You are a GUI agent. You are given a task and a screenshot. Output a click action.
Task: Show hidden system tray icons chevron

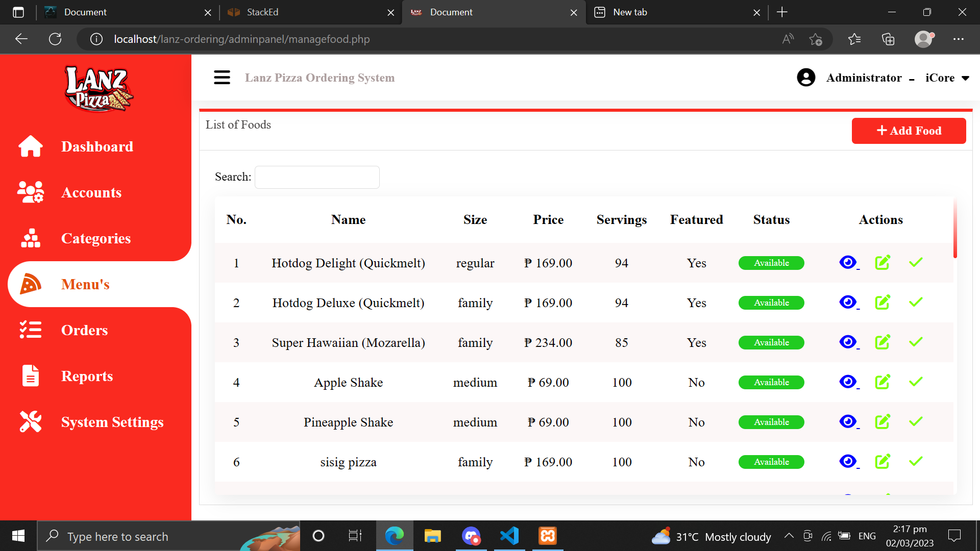789,536
